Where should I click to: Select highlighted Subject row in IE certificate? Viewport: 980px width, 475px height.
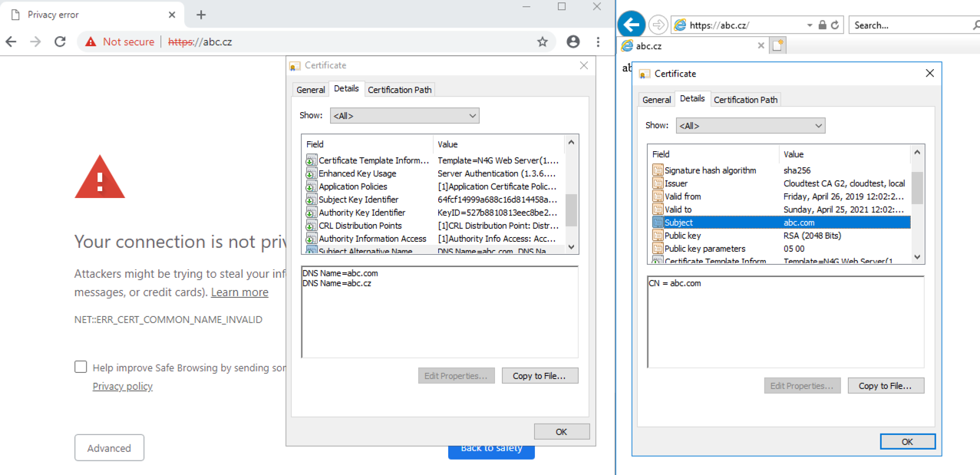[780, 223]
